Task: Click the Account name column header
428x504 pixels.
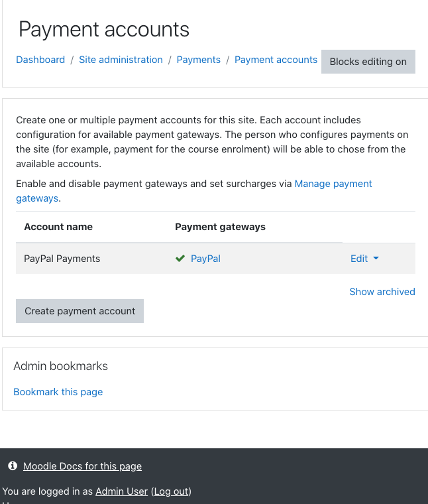Action: [58, 227]
